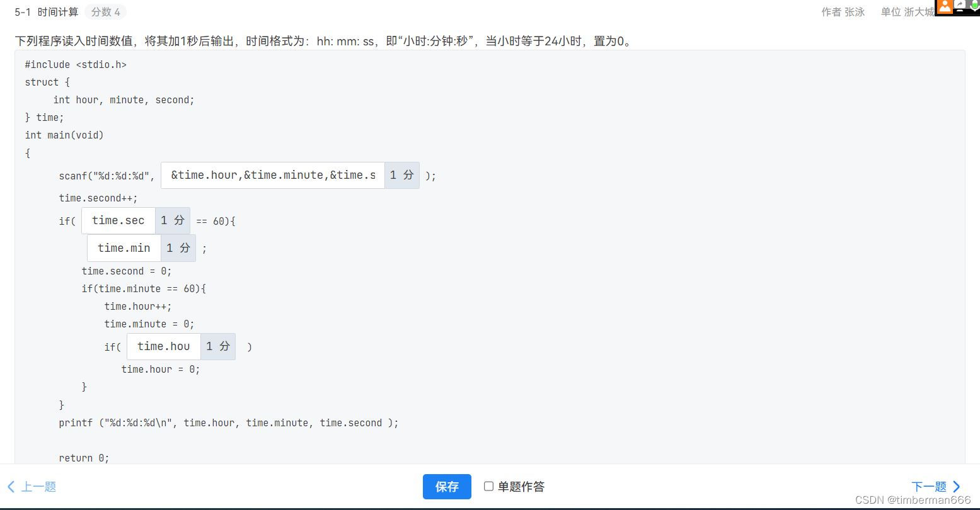Click the 下一题 next question link
Image resolution: width=980 pixels, height=510 pixels.
(929, 486)
